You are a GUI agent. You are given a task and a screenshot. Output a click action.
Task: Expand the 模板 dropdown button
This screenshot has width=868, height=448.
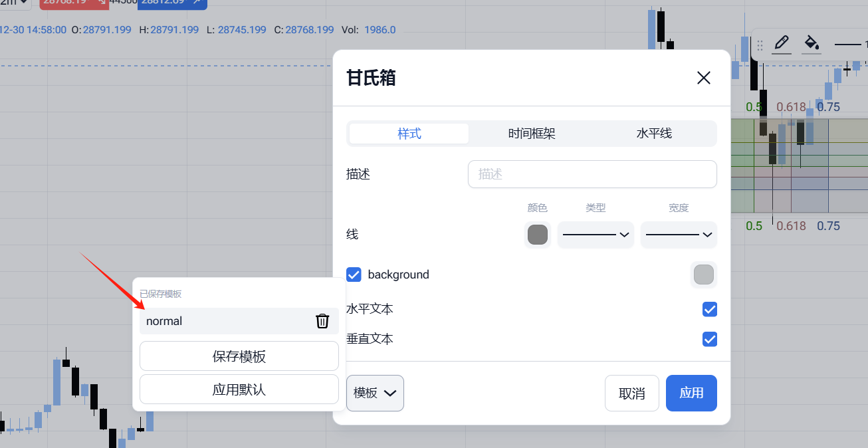375,393
